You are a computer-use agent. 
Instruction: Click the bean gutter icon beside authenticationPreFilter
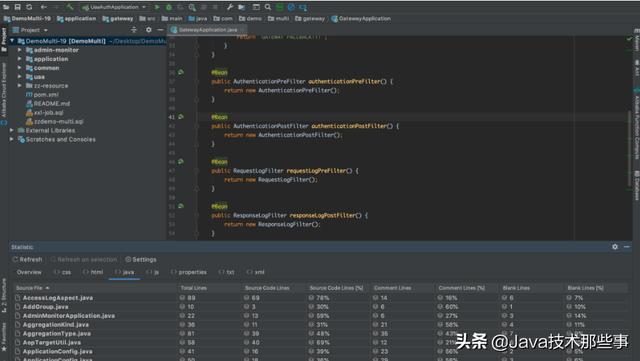click(x=181, y=72)
